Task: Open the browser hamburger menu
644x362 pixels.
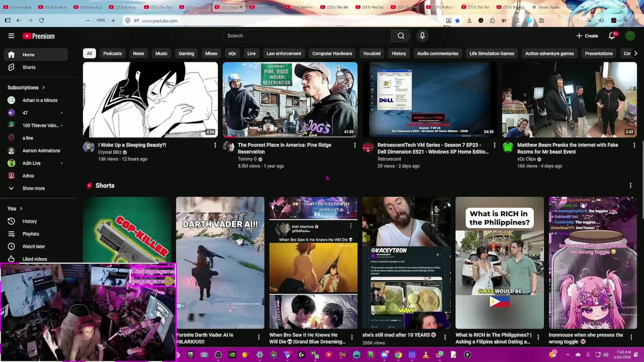Action: point(636,21)
